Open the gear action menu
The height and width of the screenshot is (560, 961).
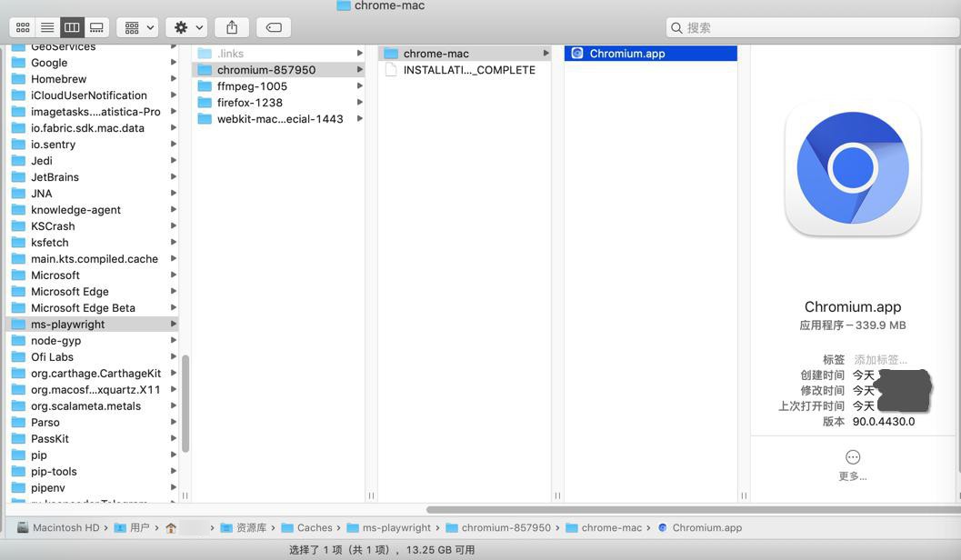point(187,27)
